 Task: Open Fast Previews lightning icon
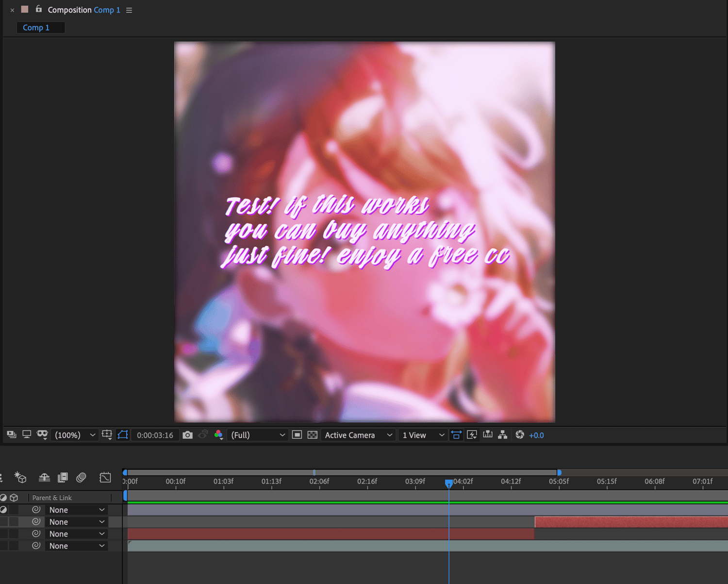(x=472, y=435)
